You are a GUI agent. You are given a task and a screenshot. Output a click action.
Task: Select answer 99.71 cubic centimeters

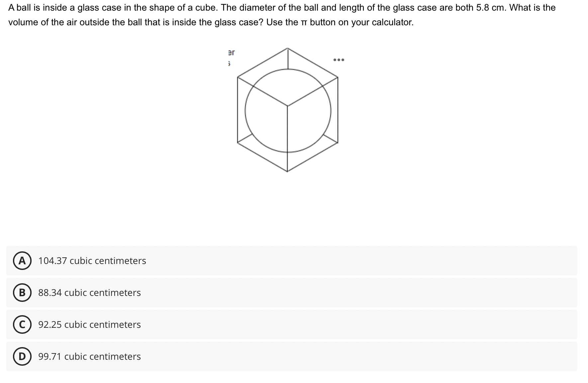coord(89,357)
